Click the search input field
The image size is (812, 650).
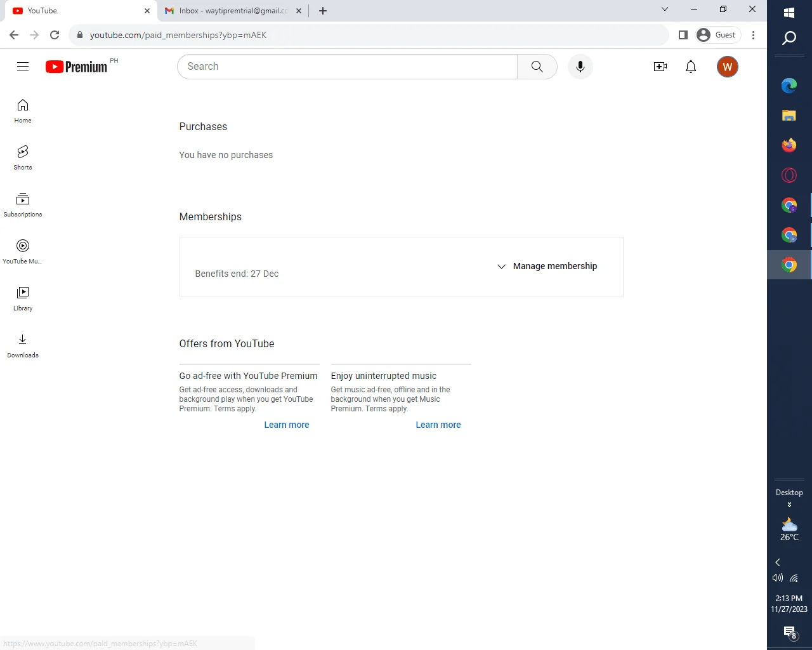[x=348, y=67]
